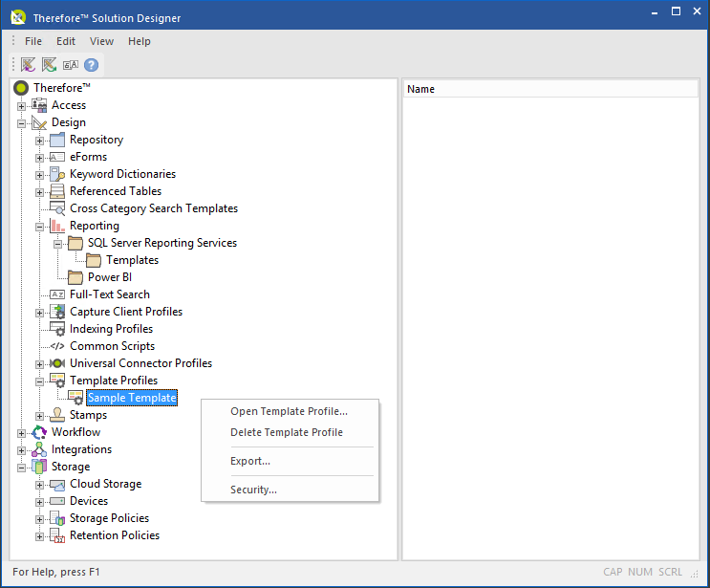Image resolution: width=710 pixels, height=588 pixels.
Task: Open the View menu
Action: [x=101, y=41]
